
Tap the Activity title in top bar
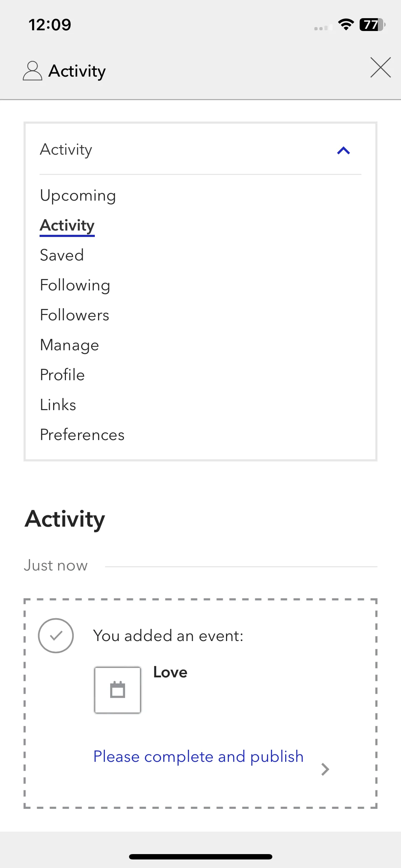(x=77, y=71)
